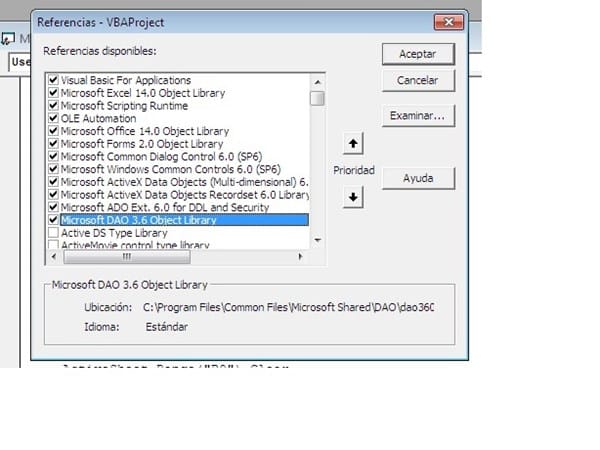Close the Referencias dialog
The image size is (600, 450).
point(449,22)
